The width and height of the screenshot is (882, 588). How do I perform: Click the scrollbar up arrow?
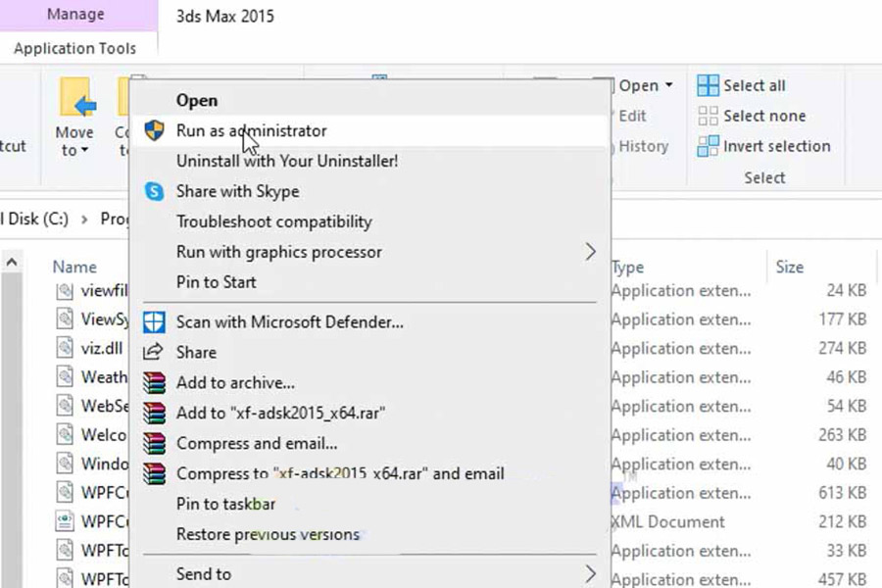coord(12,262)
